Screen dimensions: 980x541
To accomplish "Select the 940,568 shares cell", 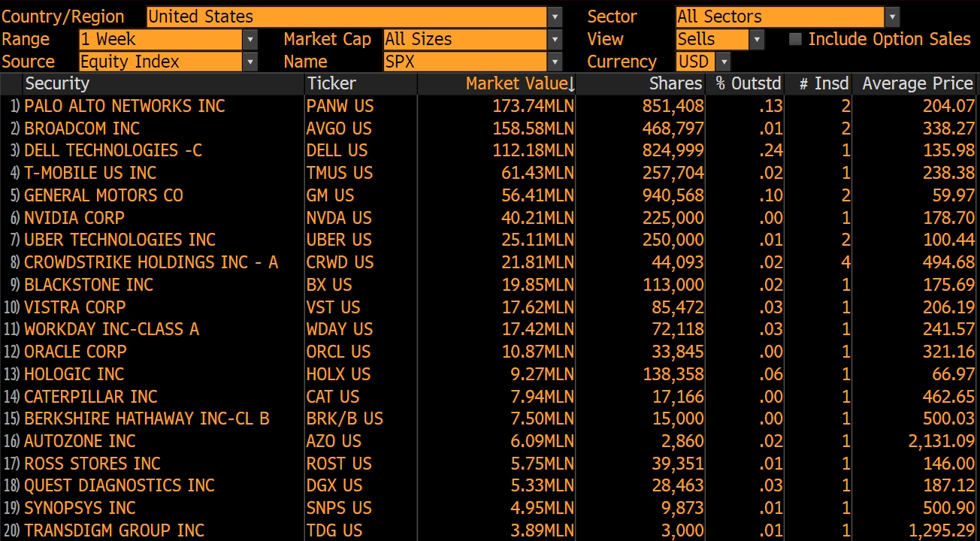I will [673, 195].
